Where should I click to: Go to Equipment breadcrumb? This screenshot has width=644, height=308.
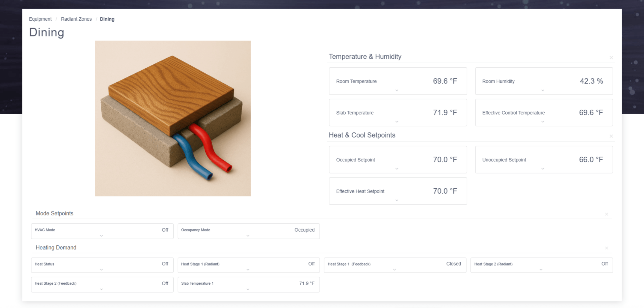(x=40, y=19)
